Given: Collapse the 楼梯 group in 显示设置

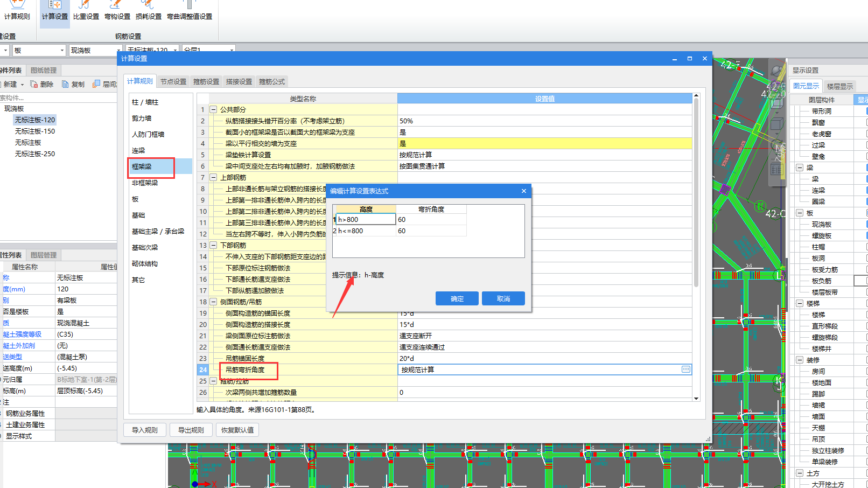Looking at the screenshot, I should (x=800, y=303).
